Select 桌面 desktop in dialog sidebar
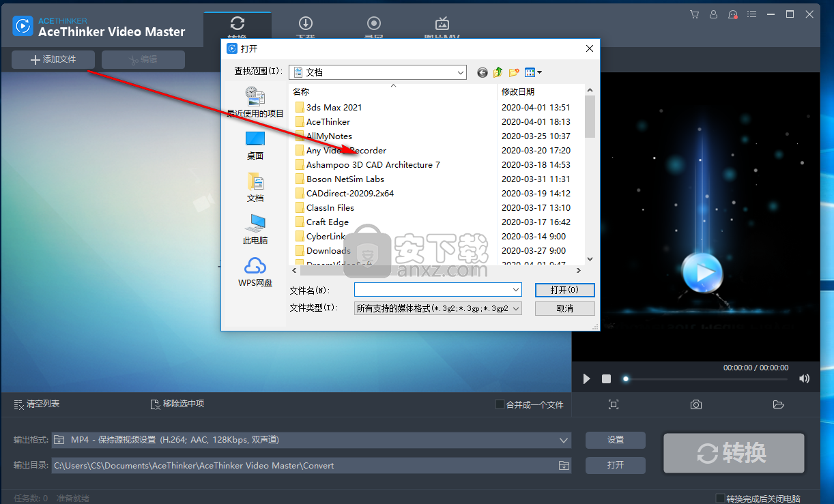Screen dimensions: 834x504 click(255, 145)
